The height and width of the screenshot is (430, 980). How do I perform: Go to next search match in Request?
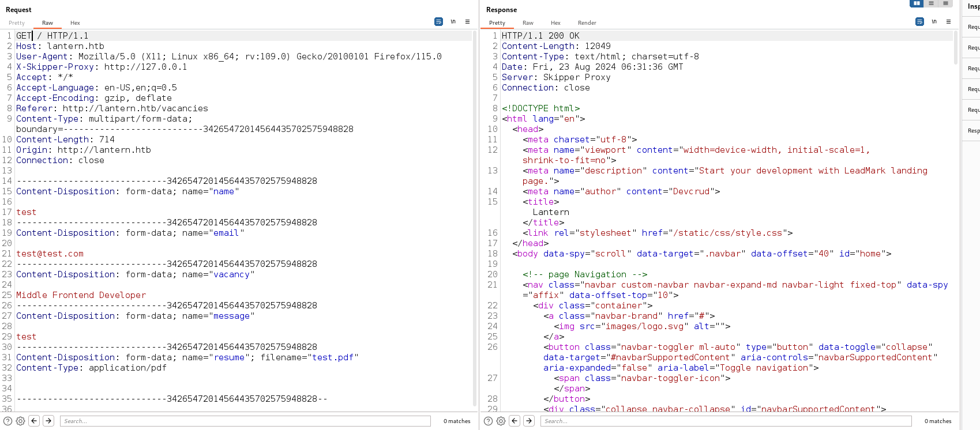tap(48, 421)
